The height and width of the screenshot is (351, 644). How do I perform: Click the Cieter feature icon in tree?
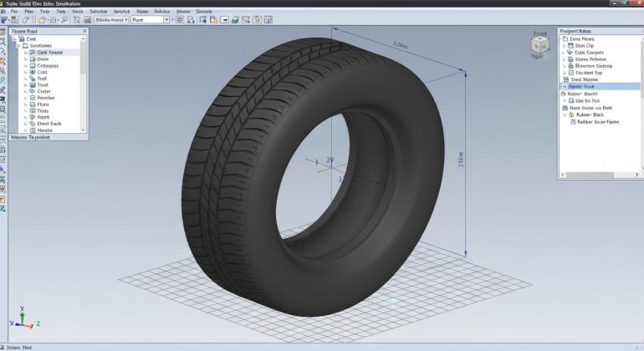32,92
